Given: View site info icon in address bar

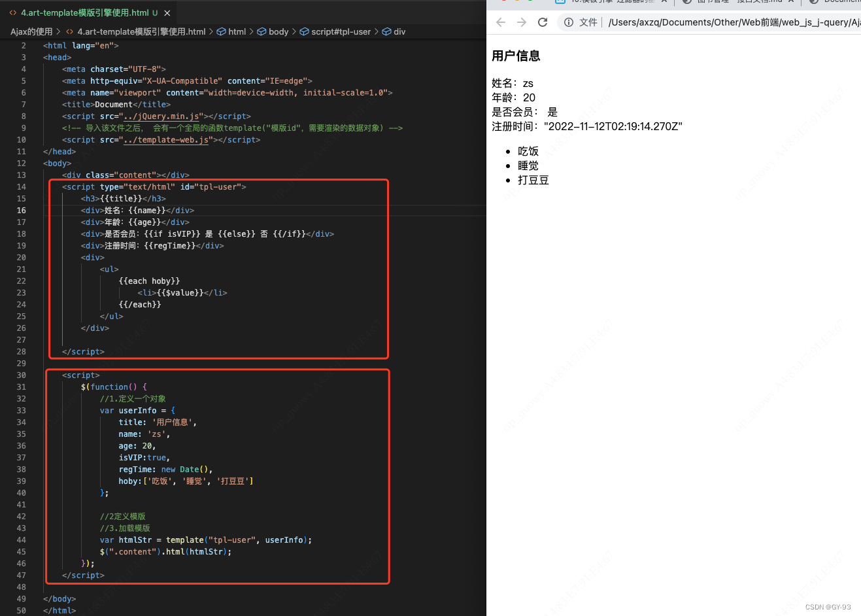Looking at the screenshot, I should [x=569, y=22].
